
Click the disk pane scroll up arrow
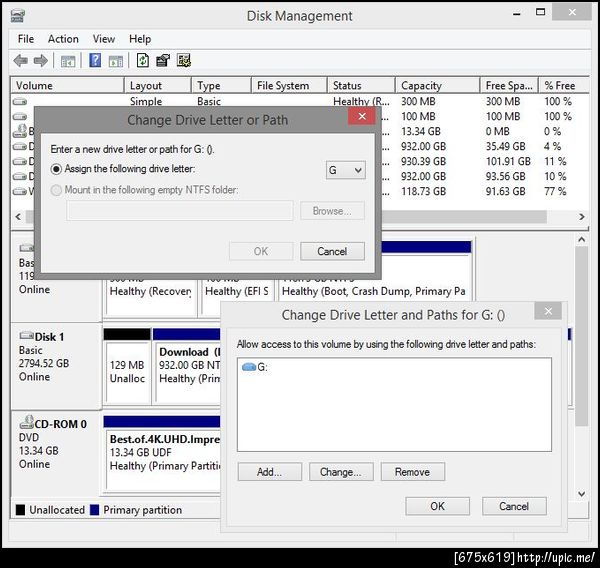(x=581, y=240)
